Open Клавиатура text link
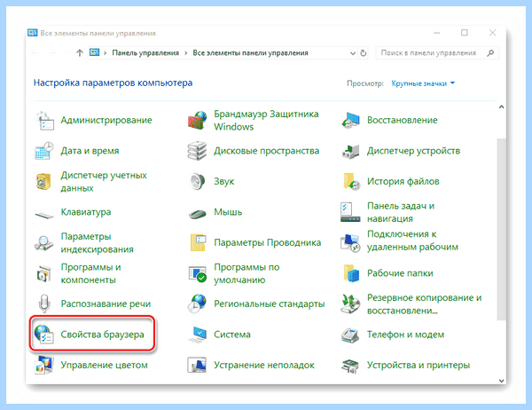The height and width of the screenshot is (410, 532). 86,212
